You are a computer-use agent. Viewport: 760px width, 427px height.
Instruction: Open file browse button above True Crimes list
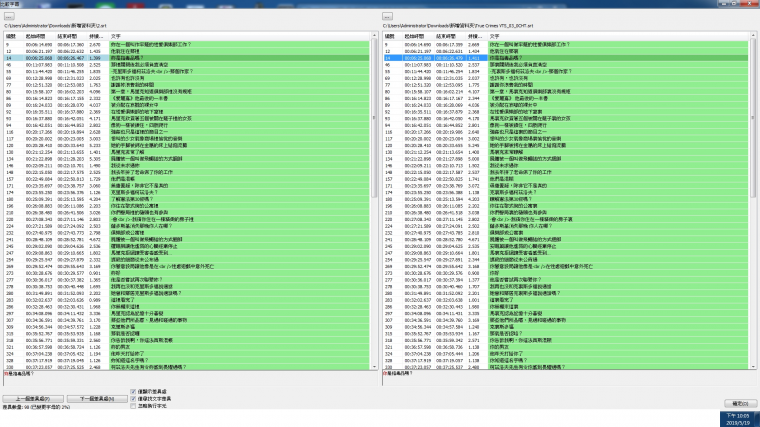(387, 16)
